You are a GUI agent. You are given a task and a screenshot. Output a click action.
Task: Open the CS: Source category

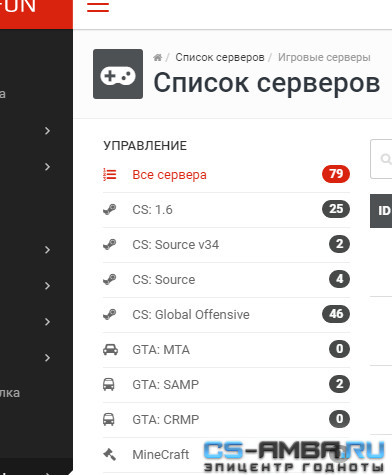click(164, 280)
